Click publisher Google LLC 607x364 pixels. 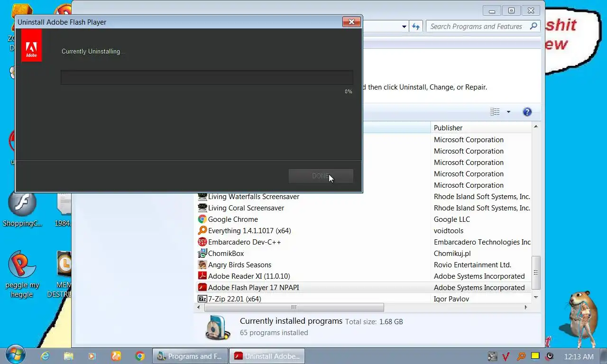tap(452, 219)
